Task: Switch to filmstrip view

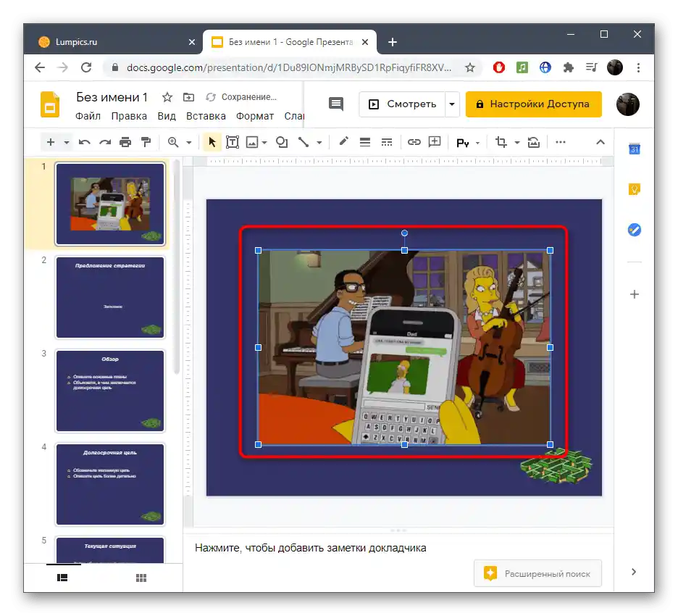Action: point(63,578)
